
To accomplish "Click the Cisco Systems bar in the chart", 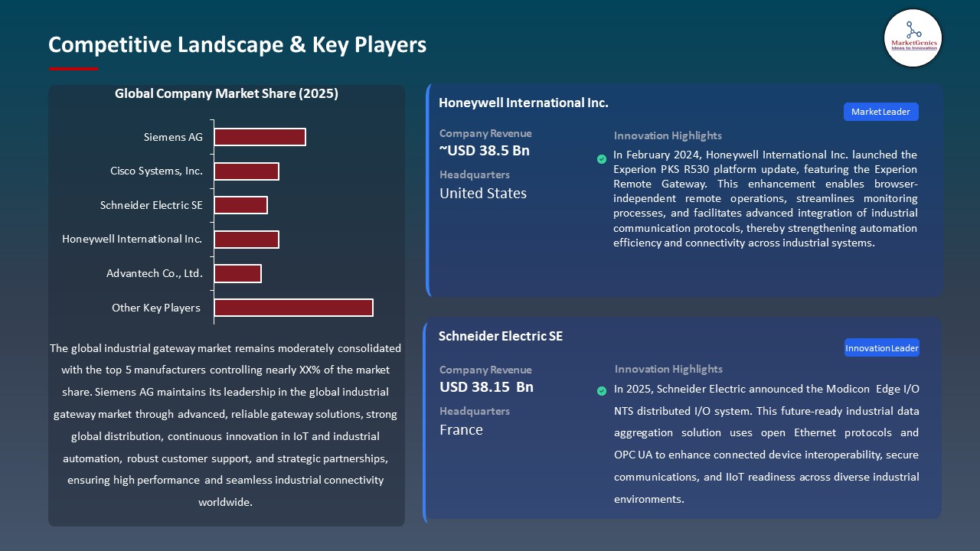I will coord(247,171).
